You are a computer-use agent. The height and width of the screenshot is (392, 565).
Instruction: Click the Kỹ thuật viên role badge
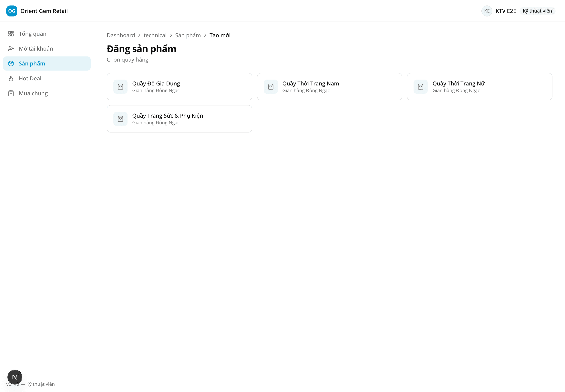537,11
